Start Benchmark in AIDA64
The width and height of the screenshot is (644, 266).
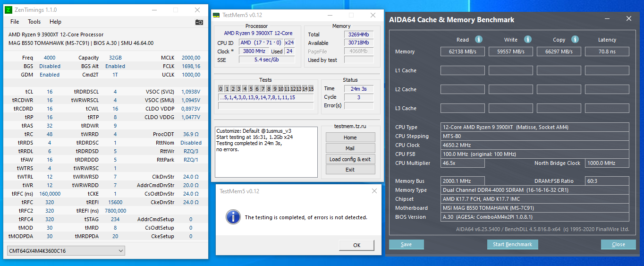513,244
